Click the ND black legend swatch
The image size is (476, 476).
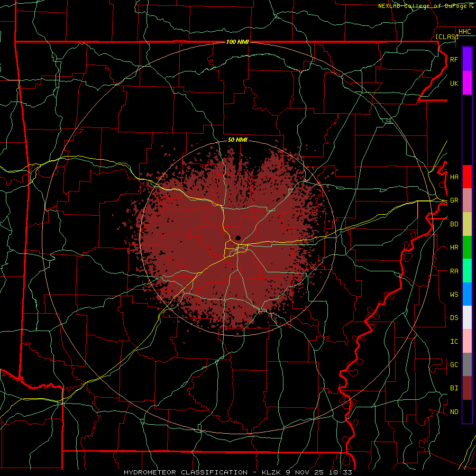[x=467, y=411]
